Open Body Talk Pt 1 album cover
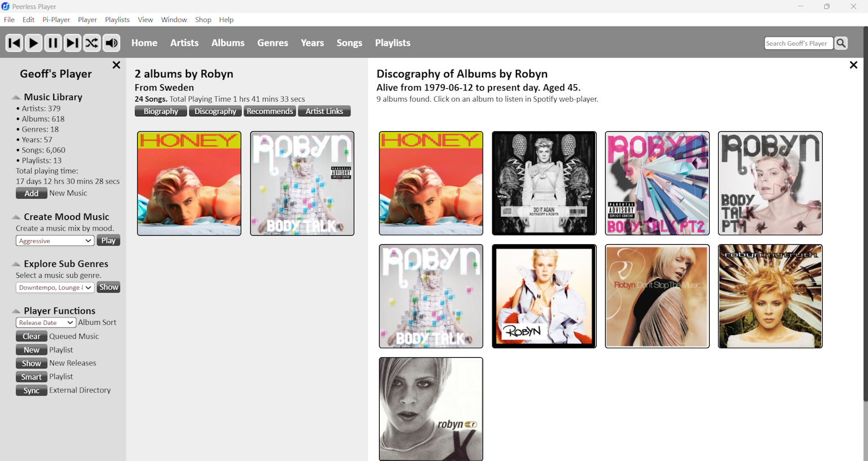This screenshot has width=868, height=461. click(x=770, y=184)
